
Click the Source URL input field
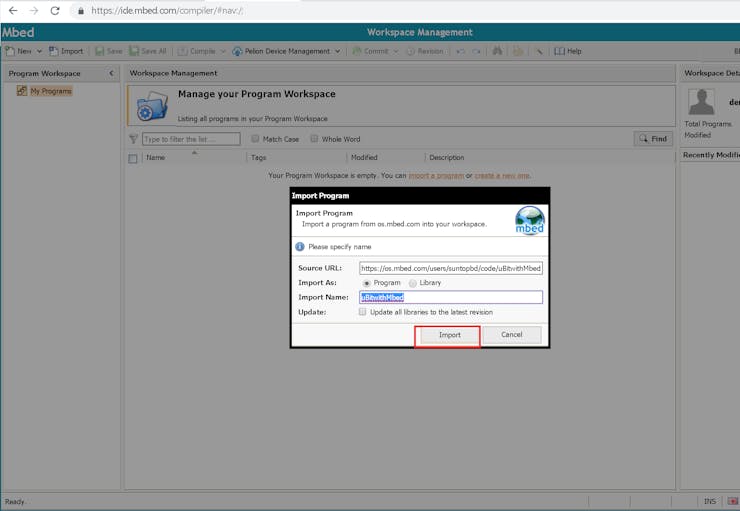click(451, 268)
